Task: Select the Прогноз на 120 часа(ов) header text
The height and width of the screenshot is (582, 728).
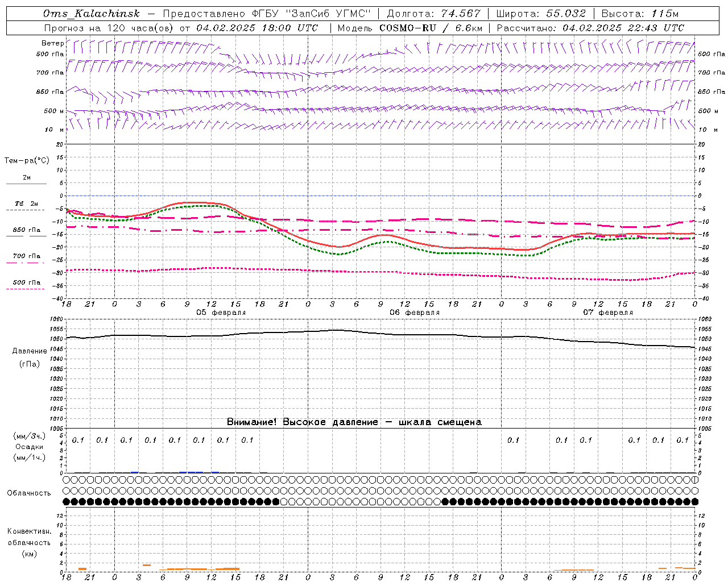Action: (109, 28)
